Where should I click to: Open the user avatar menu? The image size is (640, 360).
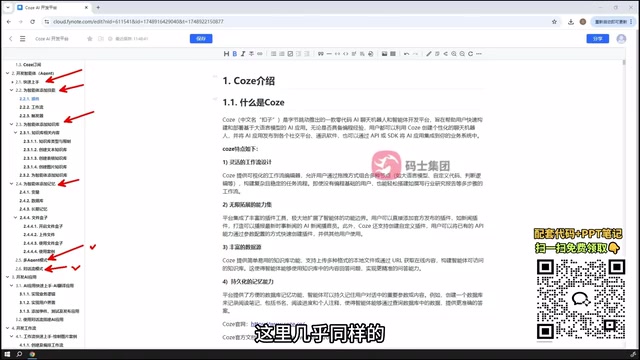tap(621, 39)
